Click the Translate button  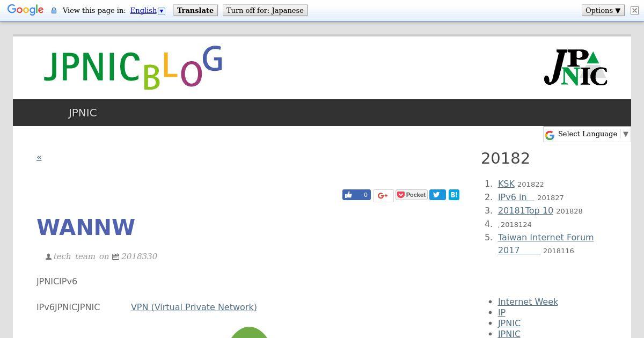click(195, 10)
